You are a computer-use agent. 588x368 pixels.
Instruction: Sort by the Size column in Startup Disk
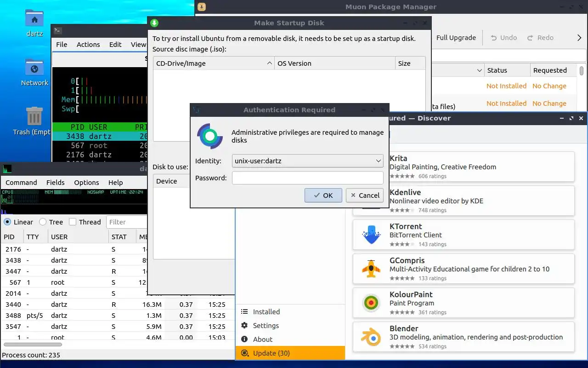410,63
